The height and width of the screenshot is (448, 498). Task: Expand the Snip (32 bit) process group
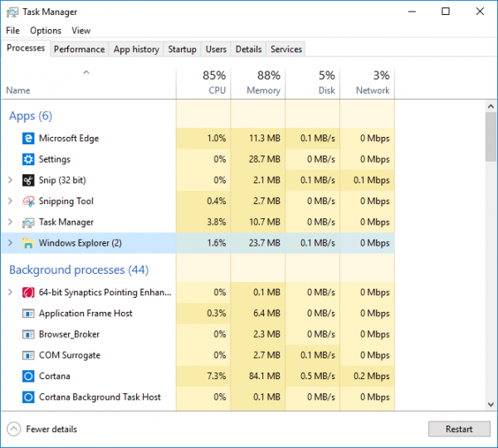[x=10, y=180]
